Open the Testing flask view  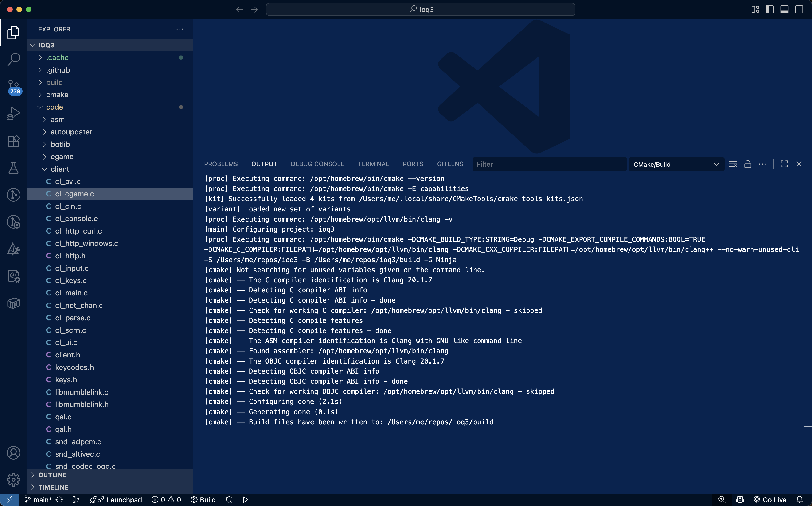pyautogui.click(x=13, y=168)
